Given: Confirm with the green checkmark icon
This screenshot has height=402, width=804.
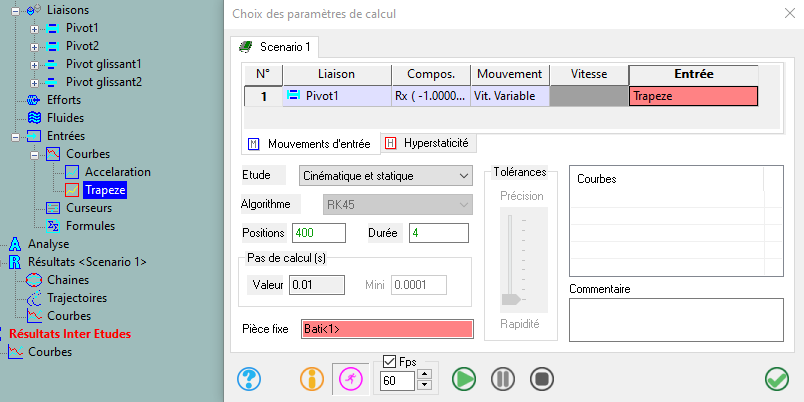Looking at the screenshot, I should 776,379.
